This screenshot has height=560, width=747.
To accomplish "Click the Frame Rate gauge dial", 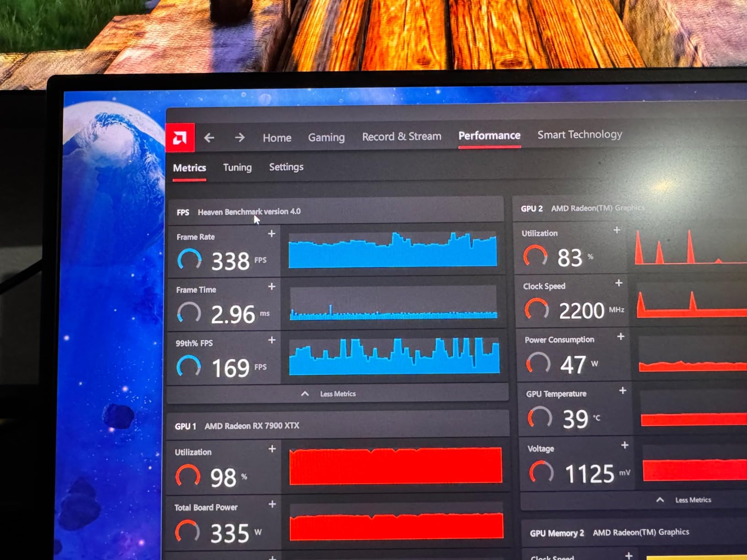I will click(x=189, y=258).
